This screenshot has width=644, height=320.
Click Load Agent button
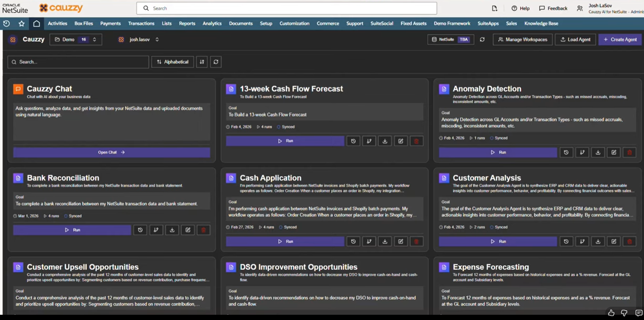click(x=575, y=39)
